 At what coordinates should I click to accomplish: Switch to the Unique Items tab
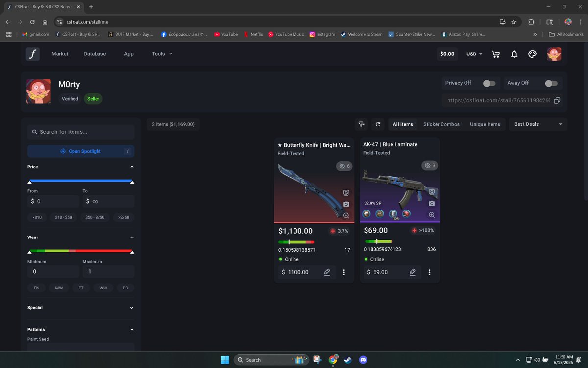tap(485, 124)
